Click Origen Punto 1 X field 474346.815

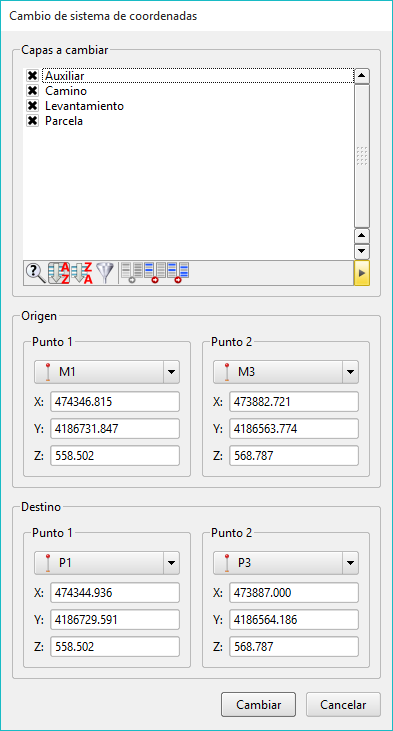(x=115, y=402)
